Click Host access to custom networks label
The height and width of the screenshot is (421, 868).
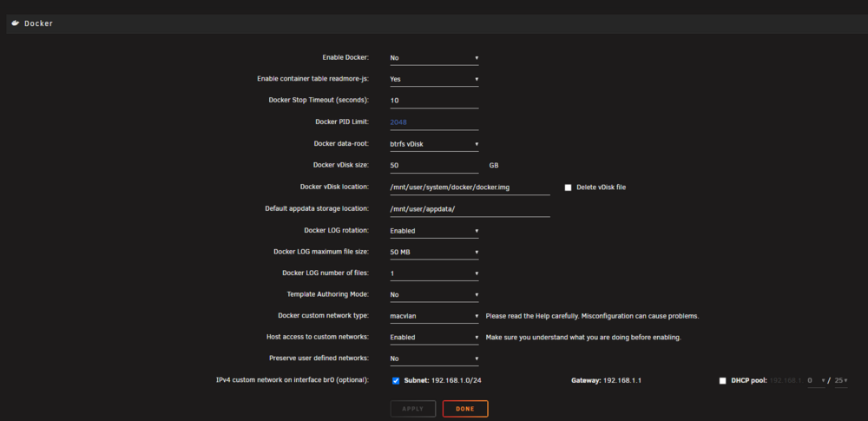click(318, 337)
